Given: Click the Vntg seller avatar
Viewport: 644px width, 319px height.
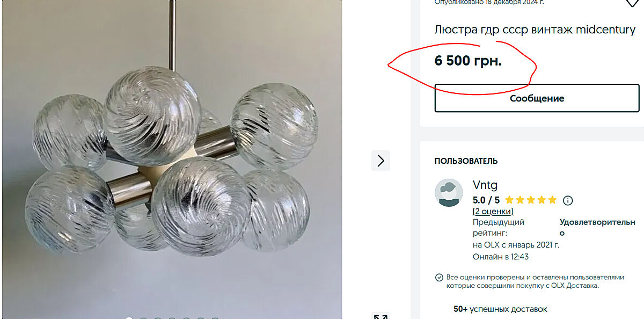Looking at the screenshot, I should click(x=449, y=193).
